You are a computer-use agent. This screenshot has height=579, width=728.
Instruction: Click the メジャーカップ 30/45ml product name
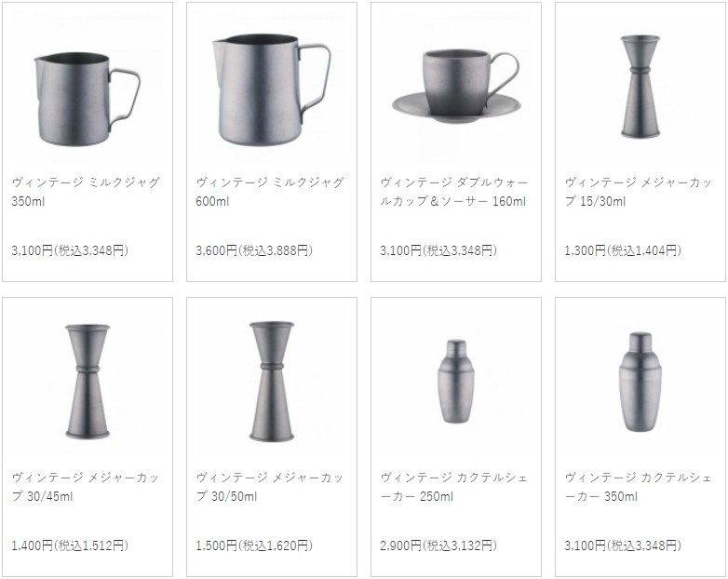[86, 487]
